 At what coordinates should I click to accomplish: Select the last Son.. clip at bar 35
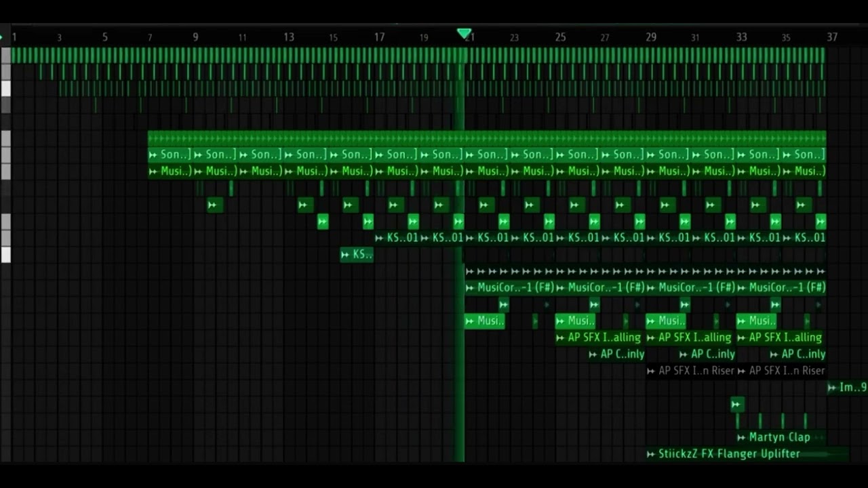tap(804, 155)
